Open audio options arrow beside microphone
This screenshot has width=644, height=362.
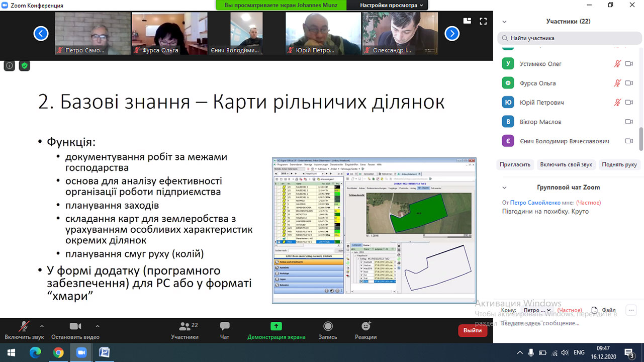point(42,326)
